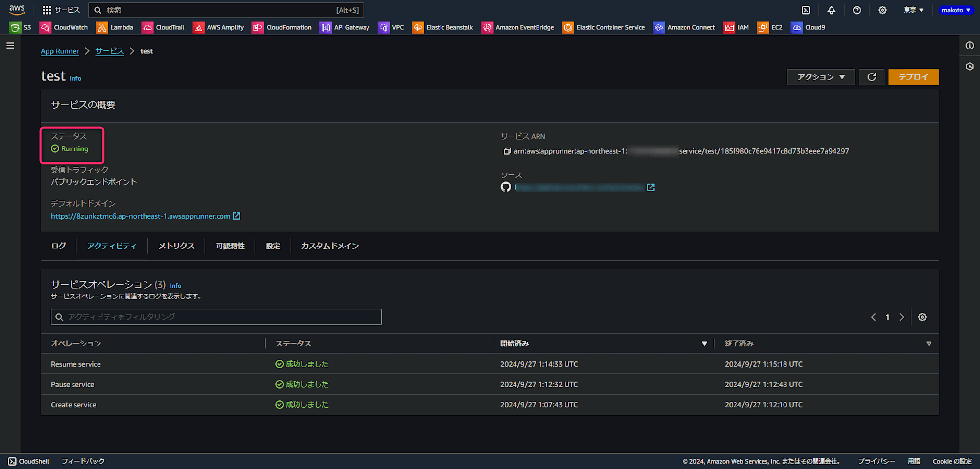Open the services grid menu
This screenshot has height=469, width=980.
61,10
